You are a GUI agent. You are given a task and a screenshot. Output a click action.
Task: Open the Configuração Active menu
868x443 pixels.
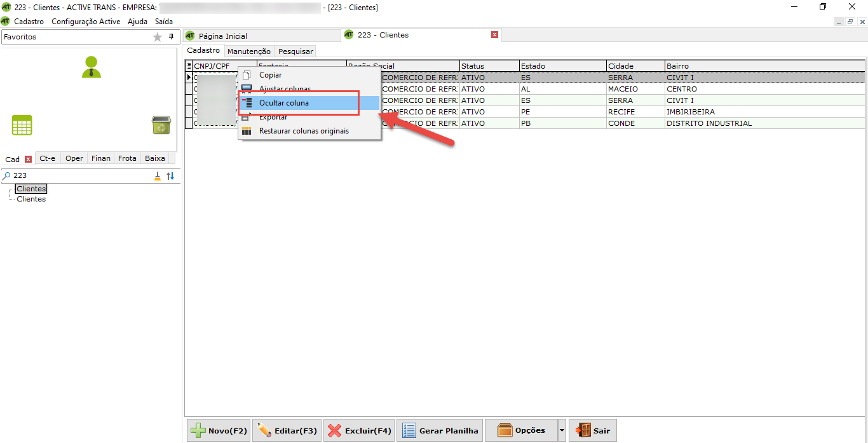point(86,22)
